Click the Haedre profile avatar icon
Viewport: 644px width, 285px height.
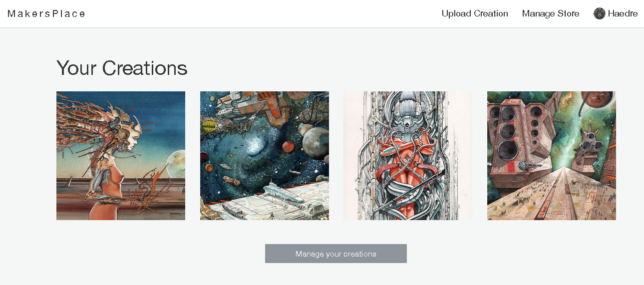(600, 13)
